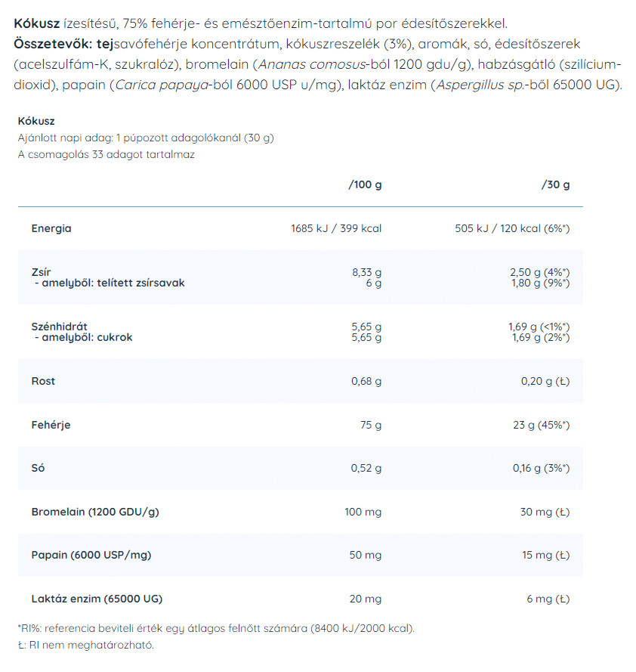636x672 pixels.
Task: Click the Bromelain (1200 GDU/g) row label
Action: pos(95,512)
